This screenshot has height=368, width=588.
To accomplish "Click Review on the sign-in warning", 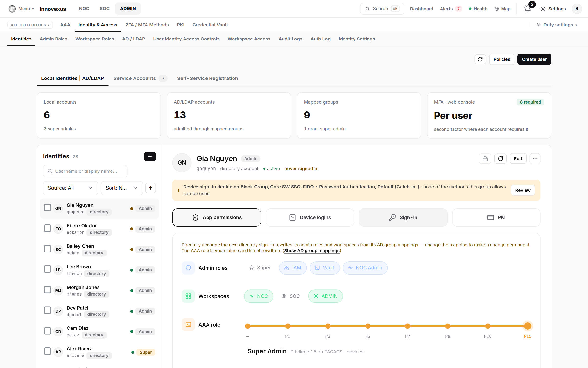I will (x=523, y=190).
